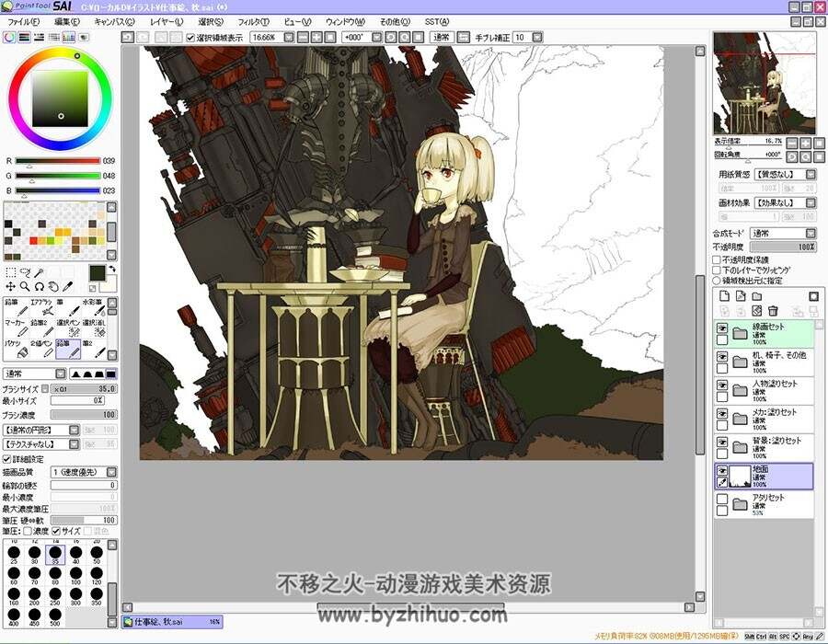Select the lasso selection tool
This screenshot has width=828, height=644.
click(25, 272)
